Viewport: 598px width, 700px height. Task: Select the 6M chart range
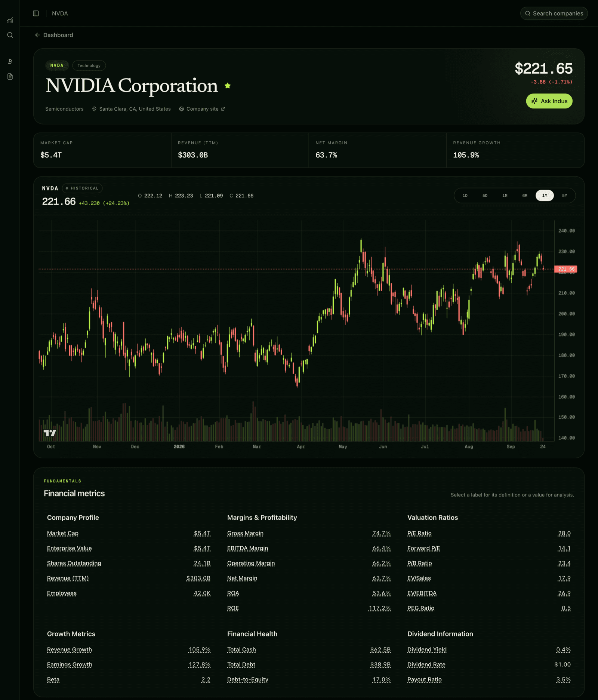coord(525,196)
